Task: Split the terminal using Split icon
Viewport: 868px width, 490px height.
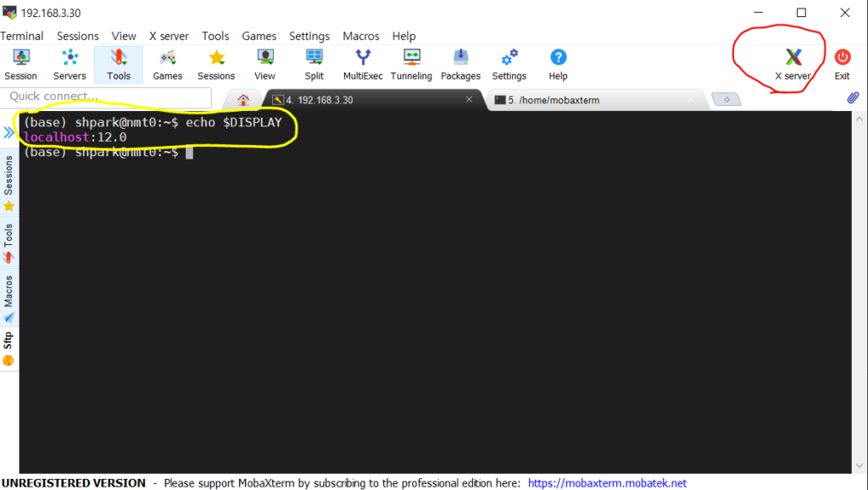Action: [314, 64]
